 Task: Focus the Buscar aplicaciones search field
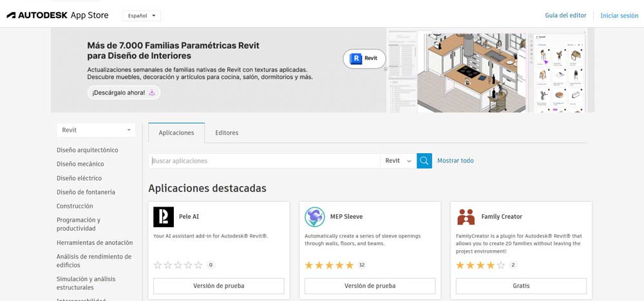[264, 161]
